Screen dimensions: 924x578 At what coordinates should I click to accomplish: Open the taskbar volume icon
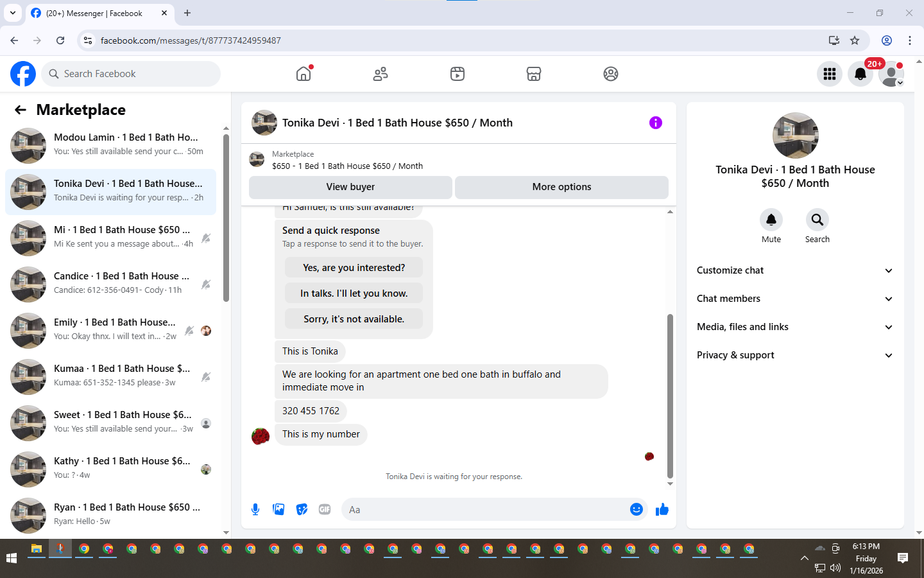835,568
